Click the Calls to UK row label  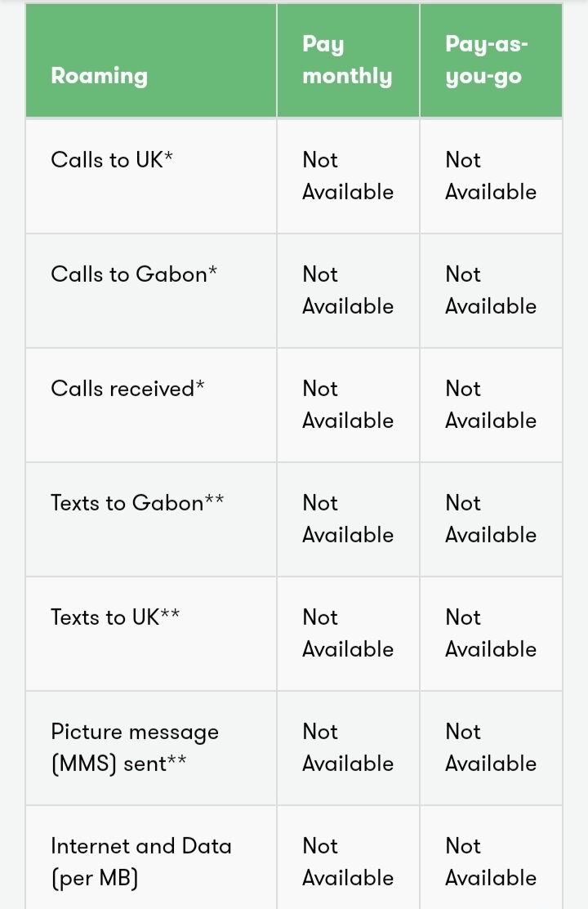112,160
